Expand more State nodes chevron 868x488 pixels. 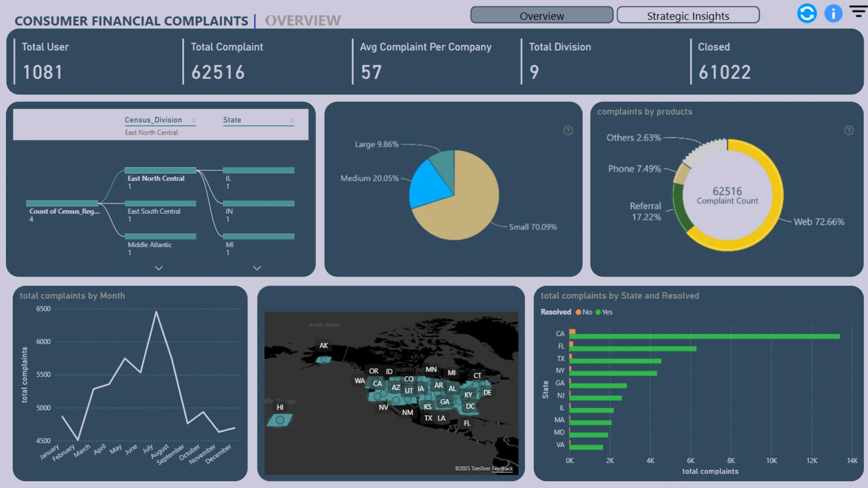(257, 268)
